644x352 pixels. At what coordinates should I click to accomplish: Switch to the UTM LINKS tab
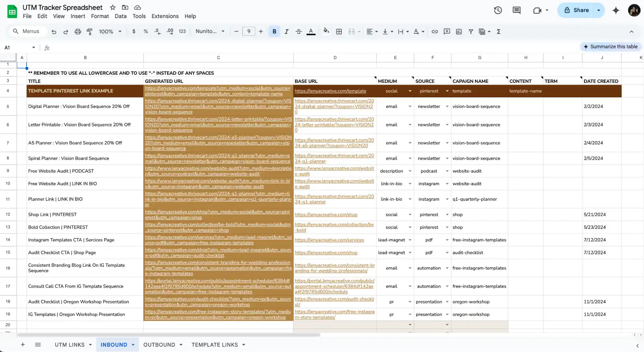[70, 345]
